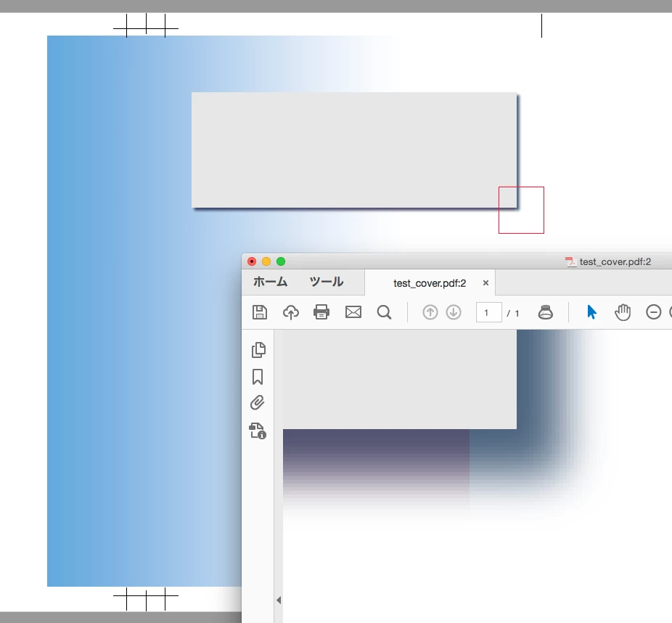Switch to the ツール tab

coord(326,282)
